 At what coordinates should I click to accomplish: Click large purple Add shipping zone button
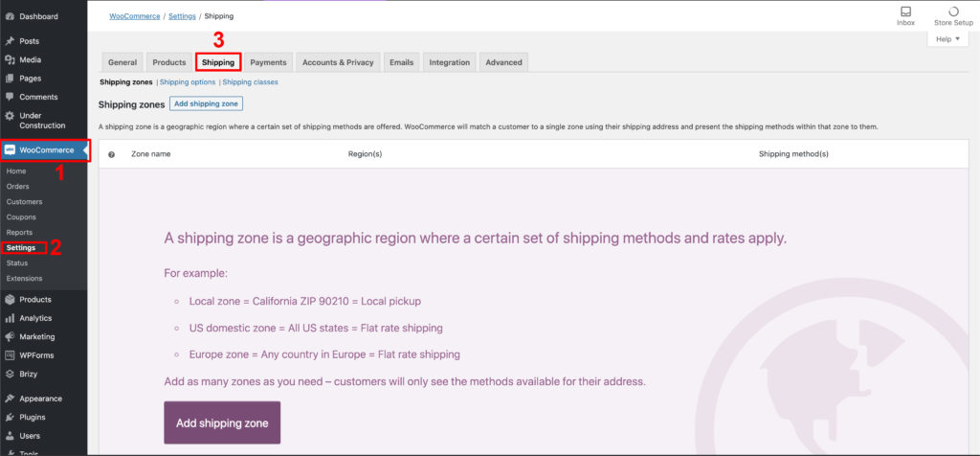pos(222,422)
